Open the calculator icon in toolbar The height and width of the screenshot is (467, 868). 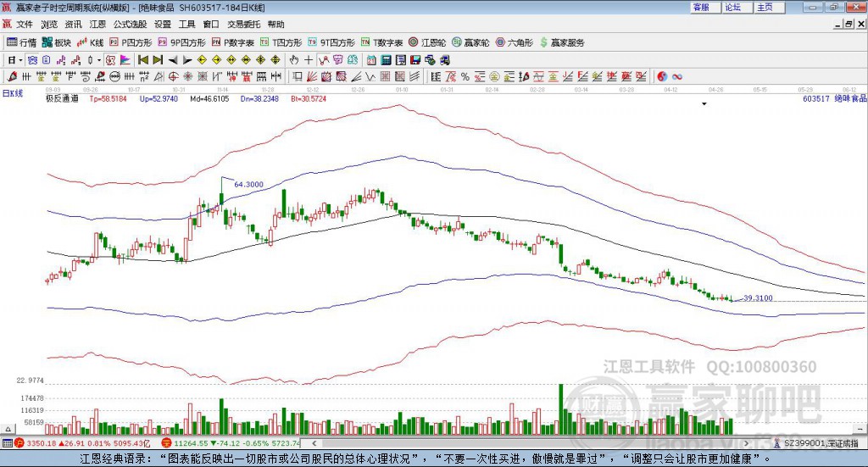[x=386, y=60]
